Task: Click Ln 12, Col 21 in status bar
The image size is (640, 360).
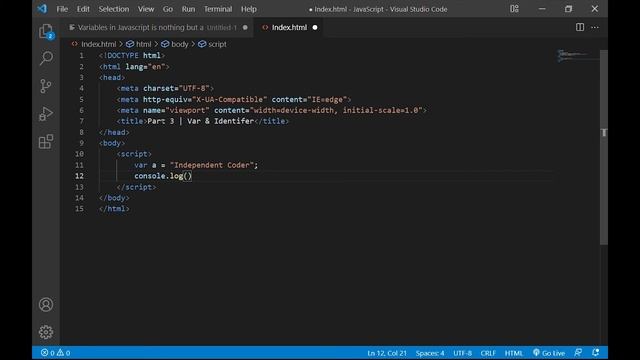Action: click(387, 353)
